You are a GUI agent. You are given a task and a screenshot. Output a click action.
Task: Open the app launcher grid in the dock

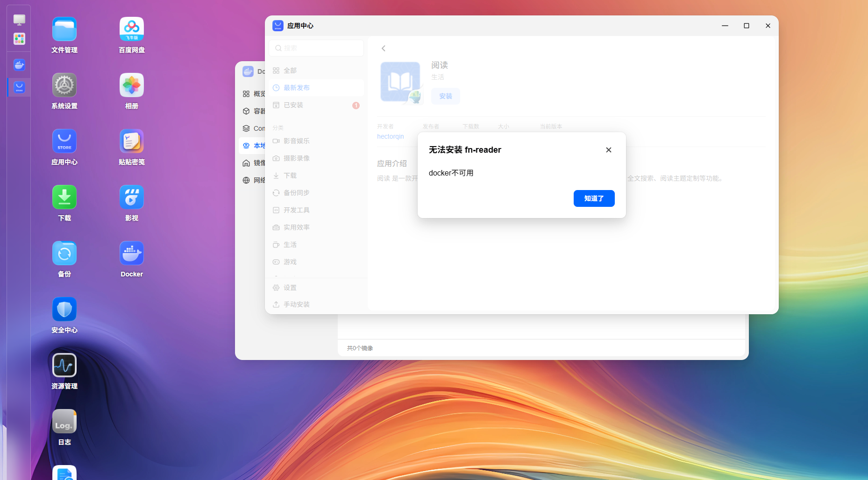pyautogui.click(x=19, y=39)
